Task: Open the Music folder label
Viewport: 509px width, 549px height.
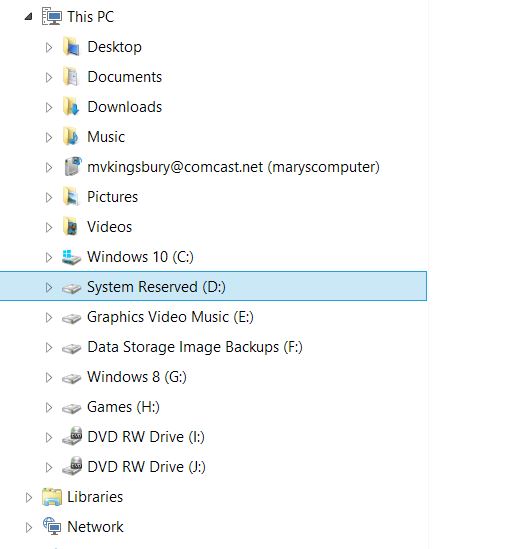Action: [106, 137]
